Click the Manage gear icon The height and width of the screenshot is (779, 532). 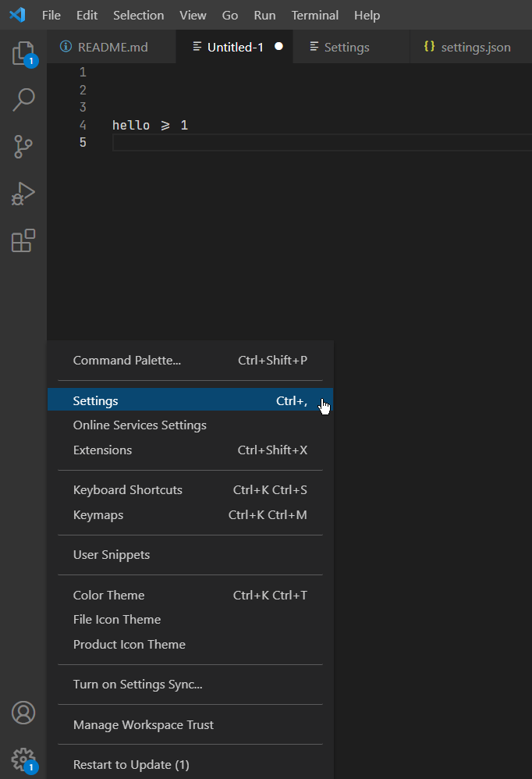(23, 759)
